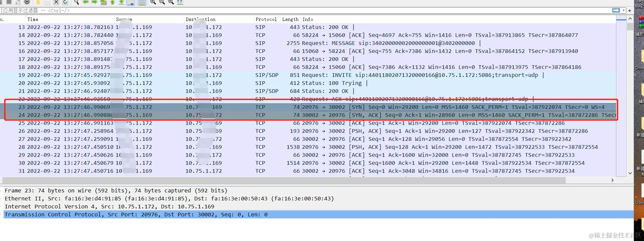The height and width of the screenshot is (241, 644).
Task: Add a display filter button with plus
Action: [630, 10]
